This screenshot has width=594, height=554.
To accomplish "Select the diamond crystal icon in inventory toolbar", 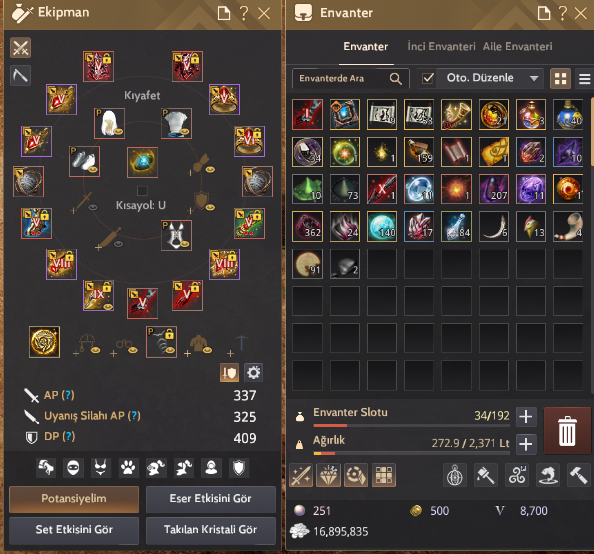I will point(328,475).
